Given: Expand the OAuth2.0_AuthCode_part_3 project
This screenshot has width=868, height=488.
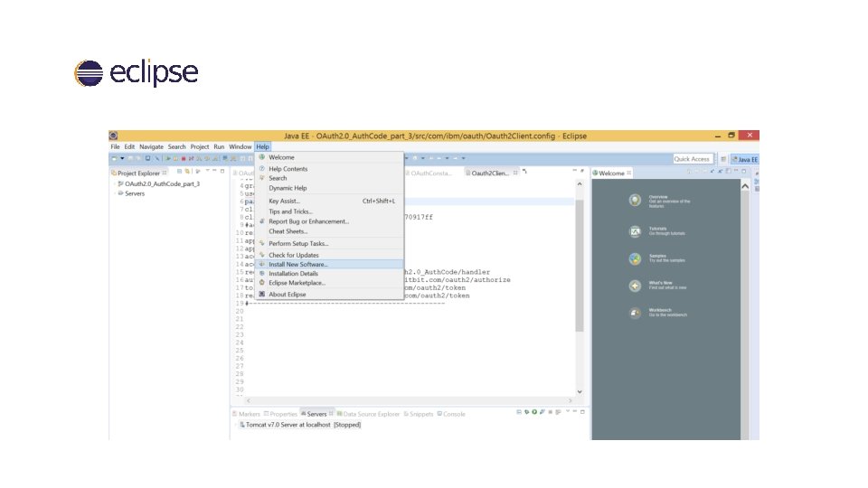Looking at the screenshot, I should click(x=115, y=183).
